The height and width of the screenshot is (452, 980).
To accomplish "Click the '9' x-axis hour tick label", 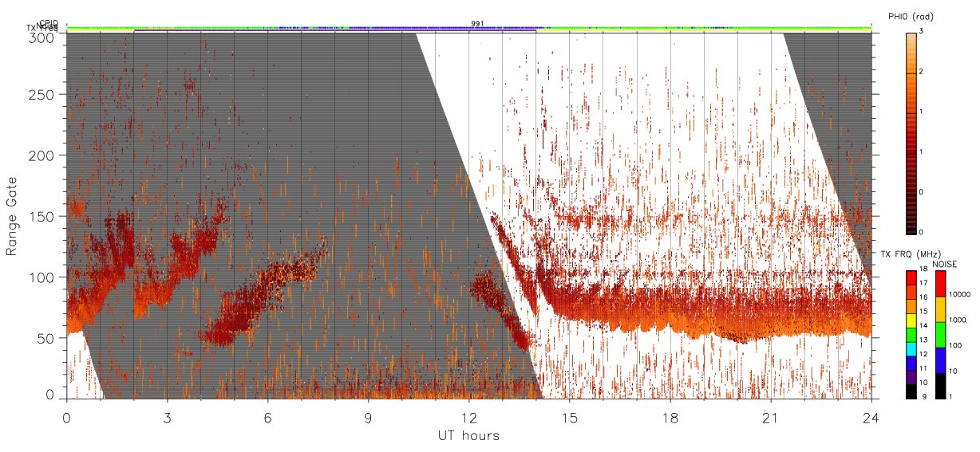I will pyautogui.click(x=368, y=417).
